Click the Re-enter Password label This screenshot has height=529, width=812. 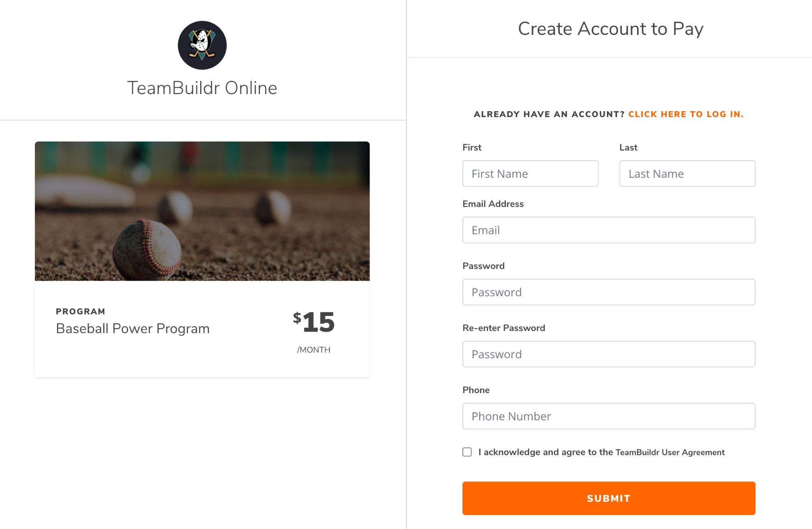point(503,328)
